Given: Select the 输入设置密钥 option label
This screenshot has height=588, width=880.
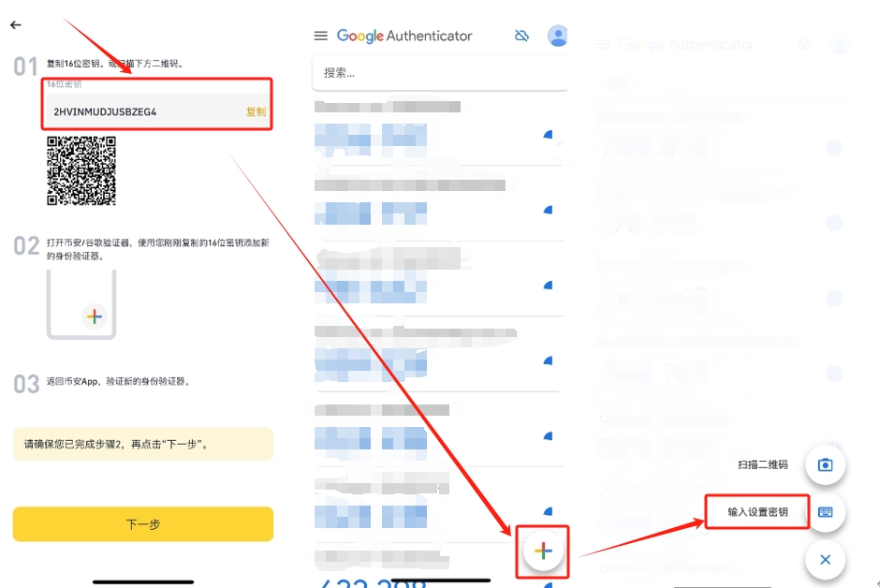Looking at the screenshot, I should coord(757,512).
